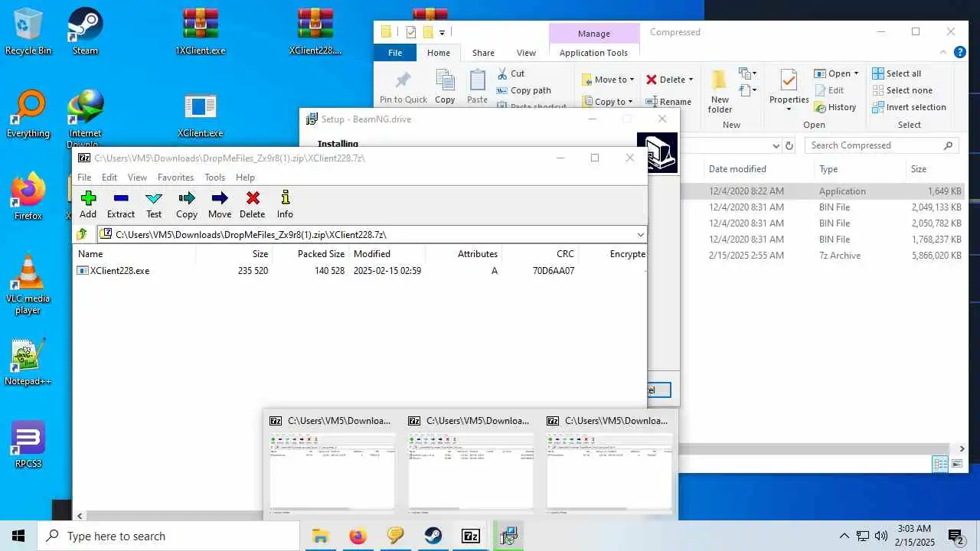Open the Help menu in 7-Zip

(245, 178)
